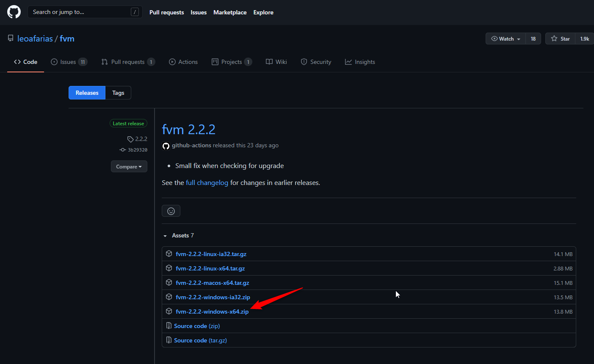
Task: Select the Releases tab button
Action: coord(87,93)
